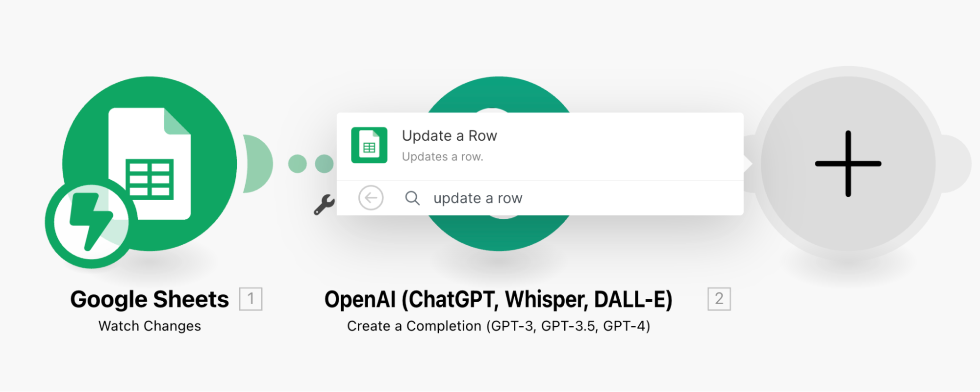The height and width of the screenshot is (392, 980).
Task: Click the OpenAI (ChatGPT, Whisper, DALL-E) title
Action: (x=499, y=300)
